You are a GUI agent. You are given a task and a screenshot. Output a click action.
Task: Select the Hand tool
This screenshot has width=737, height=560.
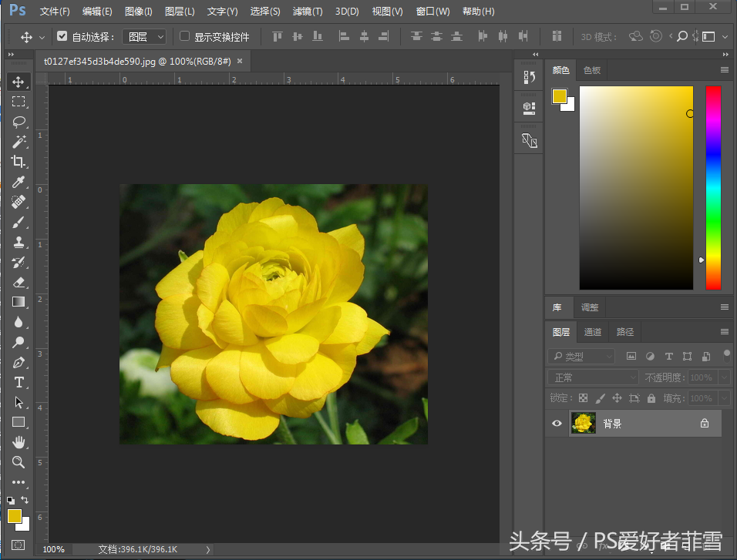pos(19,442)
